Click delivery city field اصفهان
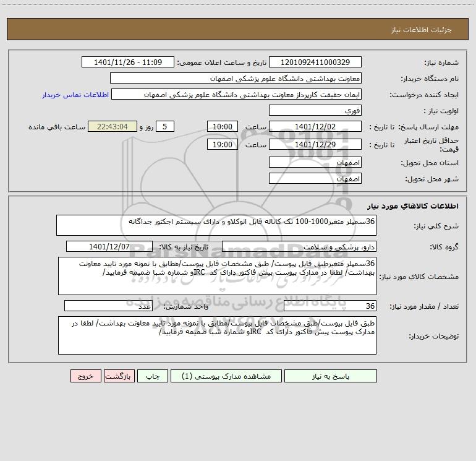This screenshot has width=476, height=461. [315, 178]
